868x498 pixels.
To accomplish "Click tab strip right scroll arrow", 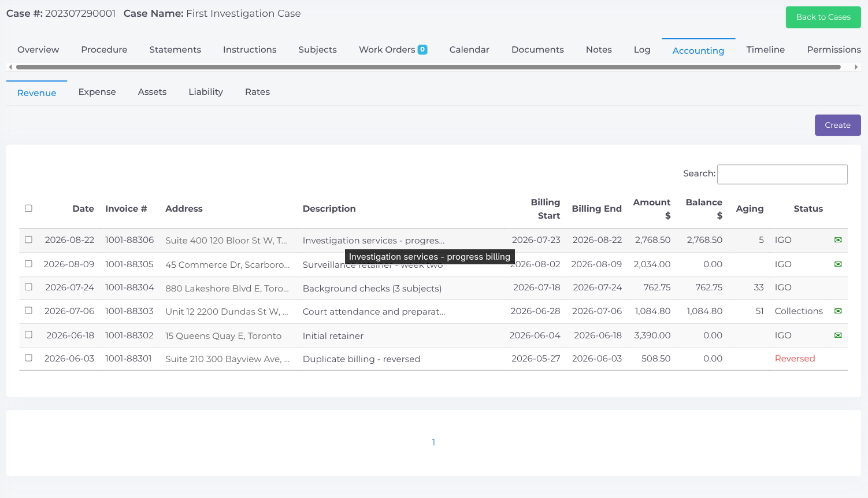I will (x=856, y=67).
